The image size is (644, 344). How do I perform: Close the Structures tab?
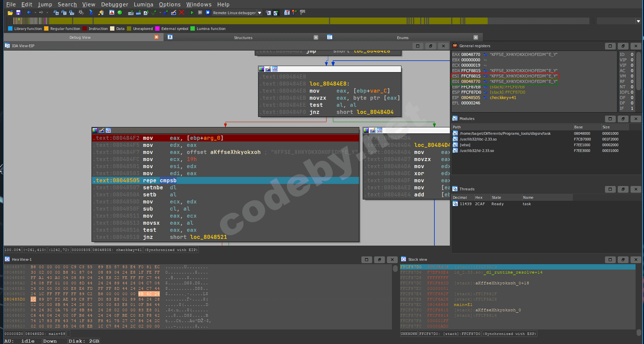(316, 37)
